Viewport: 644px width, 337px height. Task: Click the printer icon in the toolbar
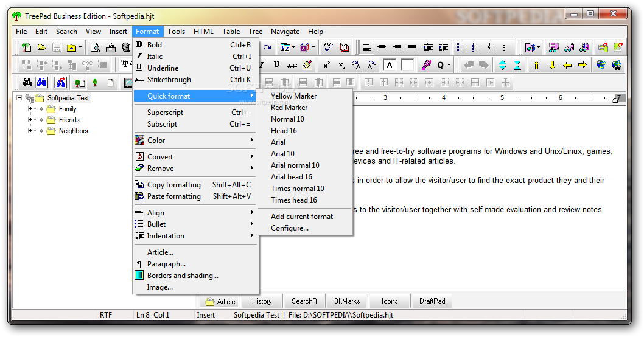tap(111, 47)
